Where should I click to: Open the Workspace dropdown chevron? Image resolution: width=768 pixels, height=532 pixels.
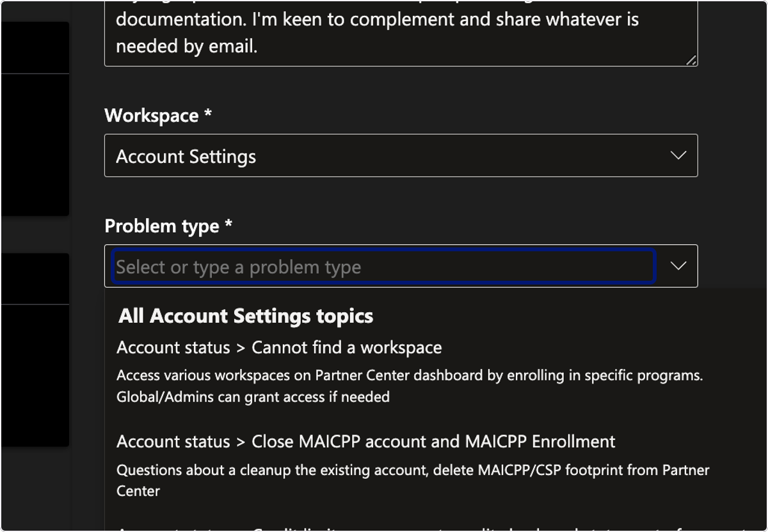tap(678, 155)
